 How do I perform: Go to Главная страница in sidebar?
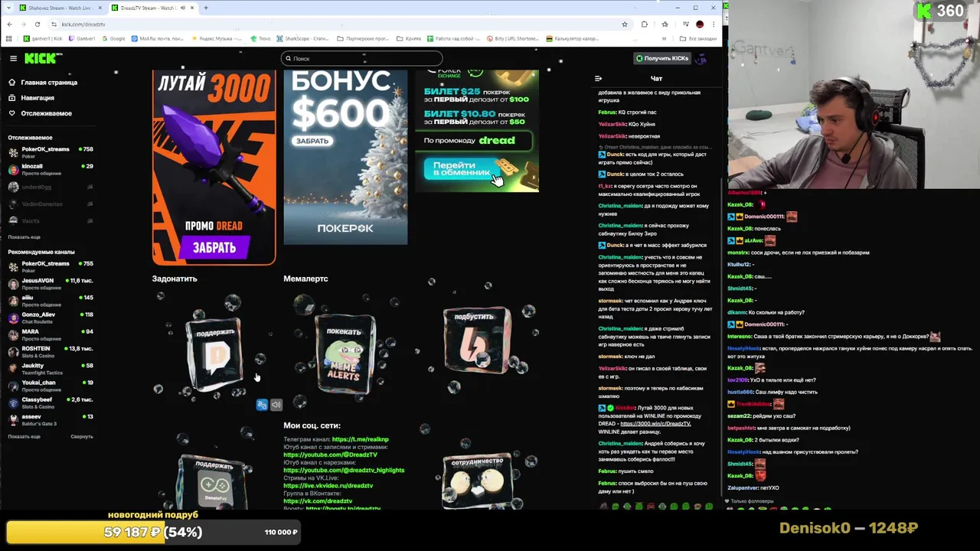coord(49,82)
